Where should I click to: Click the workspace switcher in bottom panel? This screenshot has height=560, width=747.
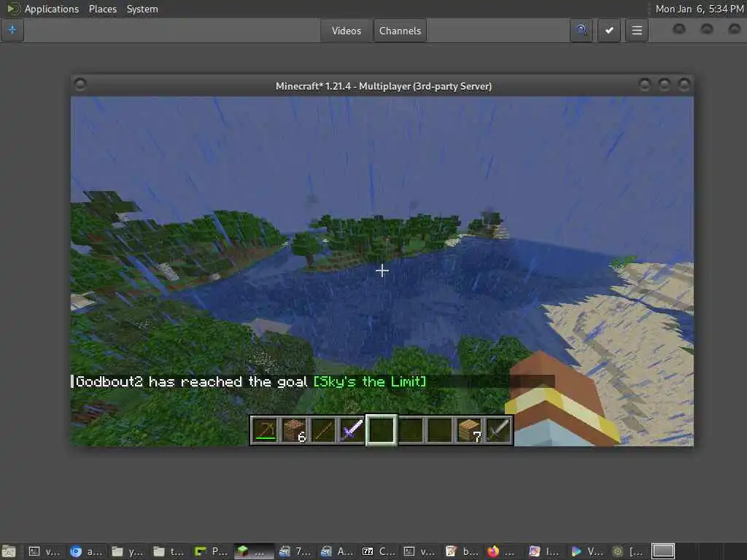pyautogui.click(x=663, y=551)
